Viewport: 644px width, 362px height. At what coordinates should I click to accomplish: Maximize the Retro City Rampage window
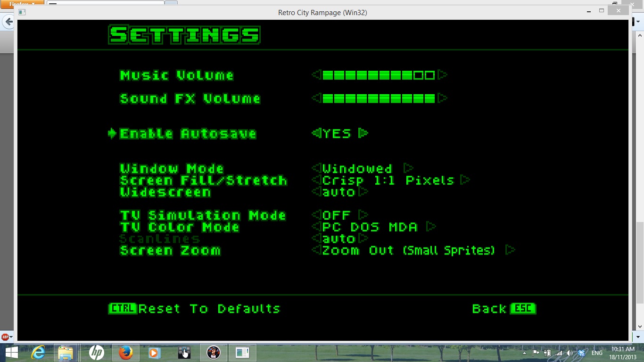tap(601, 10)
